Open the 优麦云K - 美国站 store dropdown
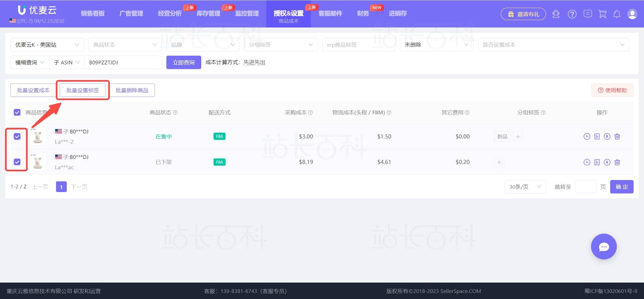 (47, 45)
